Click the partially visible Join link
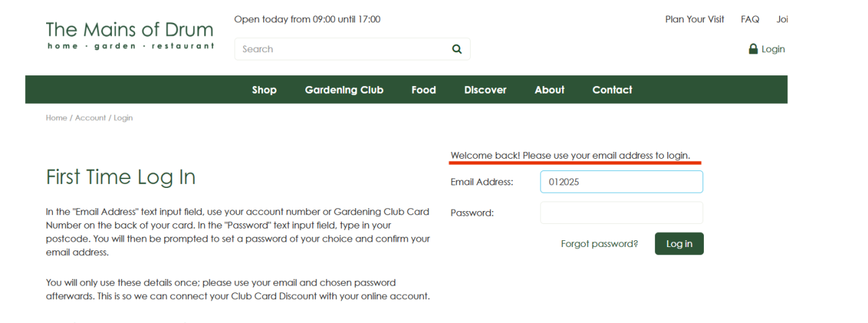 click(783, 19)
